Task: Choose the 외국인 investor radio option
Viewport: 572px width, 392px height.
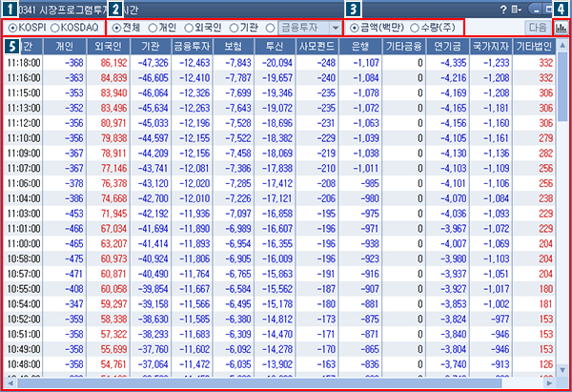Action: (x=189, y=28)
